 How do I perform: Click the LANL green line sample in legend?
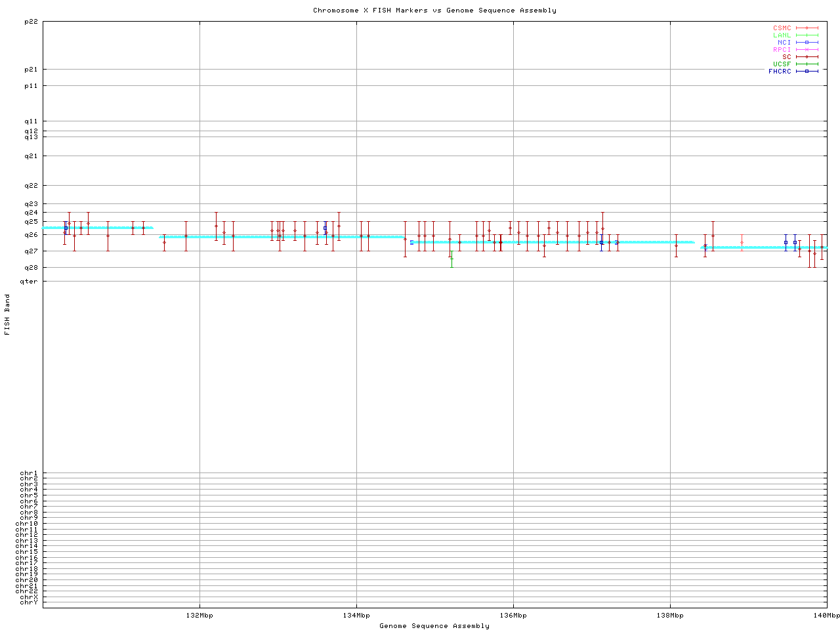(807, 35)
